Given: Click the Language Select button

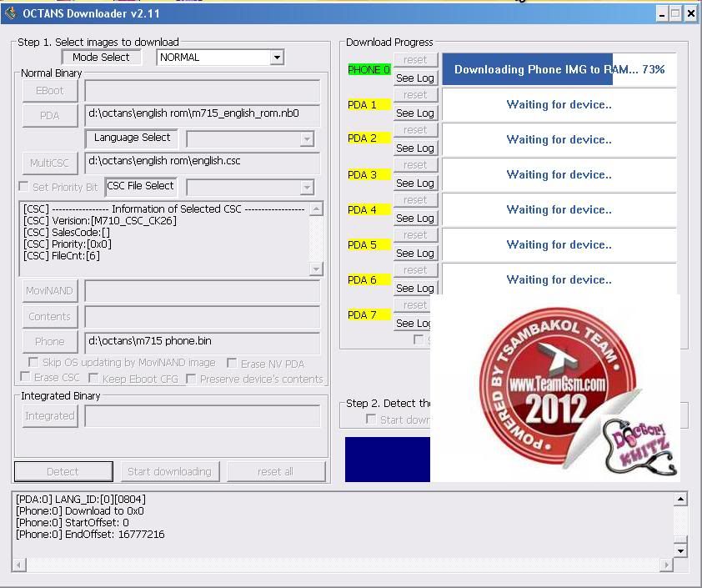Looking at the screenshot, I should tap(132, 138).
